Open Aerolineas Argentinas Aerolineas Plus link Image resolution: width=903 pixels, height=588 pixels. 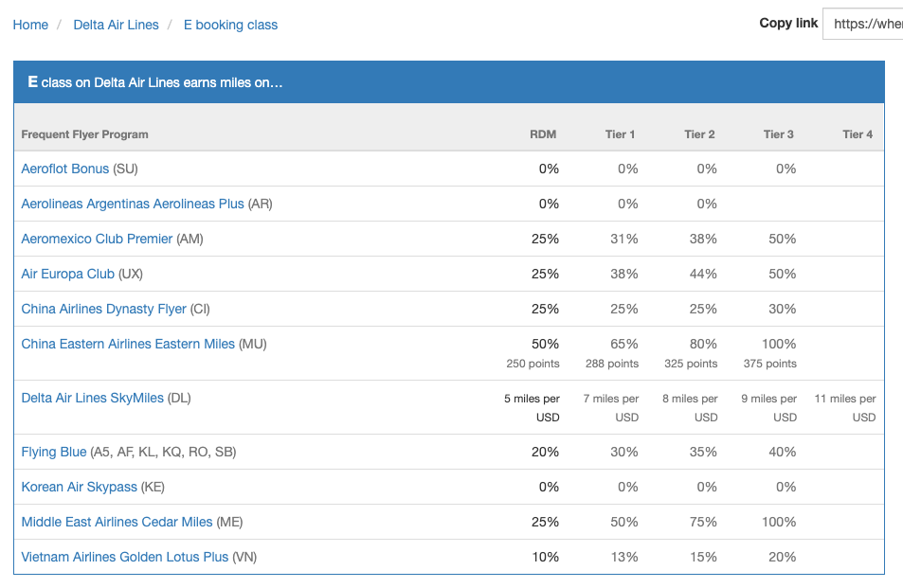(x=133, y=204)
